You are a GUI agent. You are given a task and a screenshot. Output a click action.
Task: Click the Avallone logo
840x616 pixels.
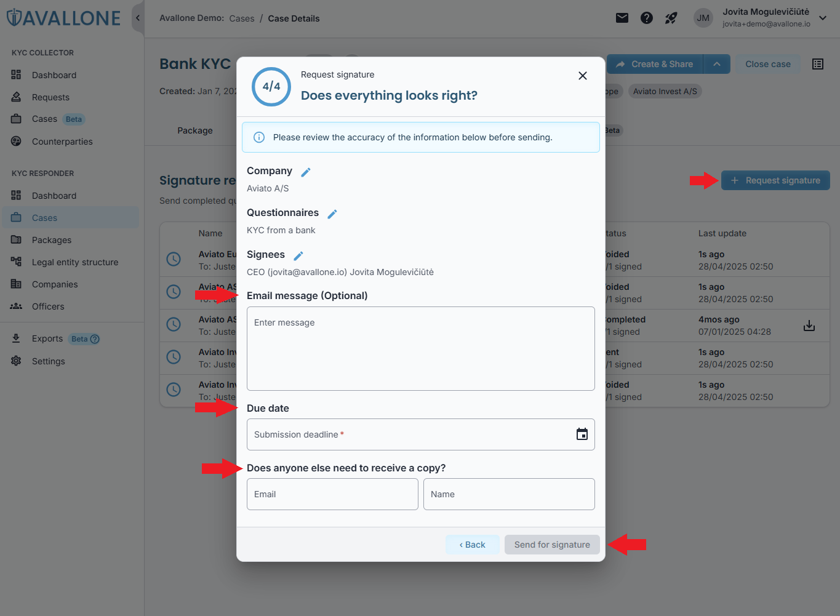(63, 18)
